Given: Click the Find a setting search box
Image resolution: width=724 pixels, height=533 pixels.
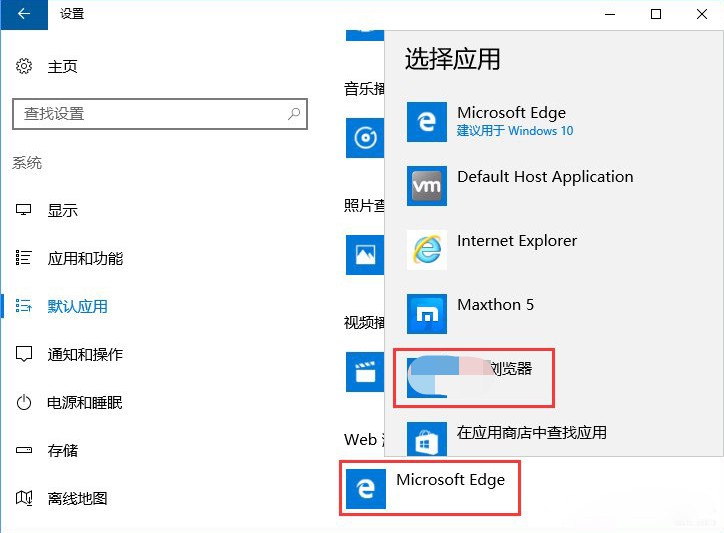Looking at the screenshot, I should (x=150, y=114).
